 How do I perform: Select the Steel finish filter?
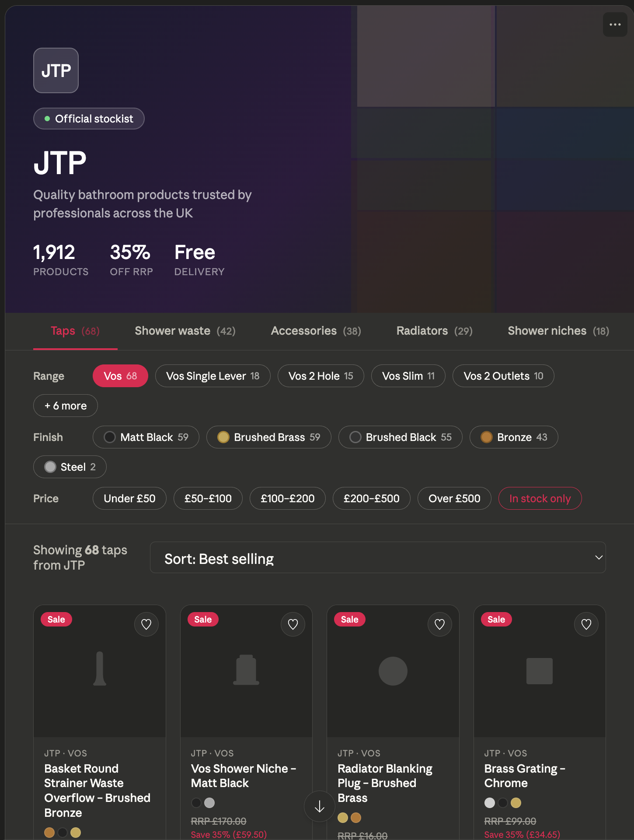coord(70,467)
